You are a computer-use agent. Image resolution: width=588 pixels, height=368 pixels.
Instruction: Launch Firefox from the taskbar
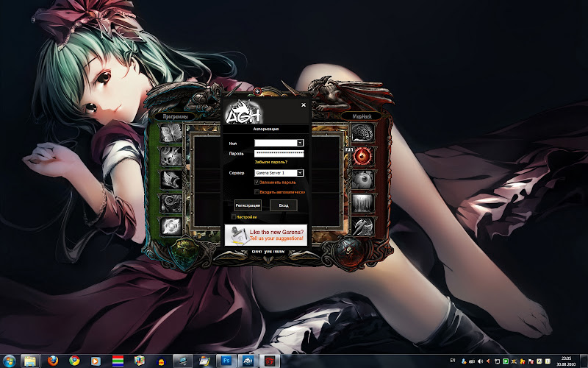coord(53,361)
